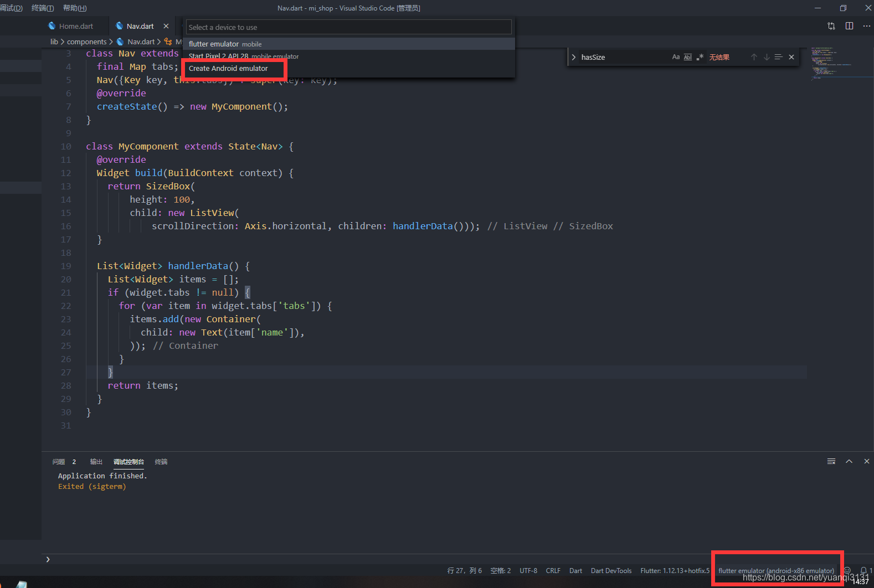Close the Nav.dart tab
This screenshot has width=874, height=588.
click(166, 26)
